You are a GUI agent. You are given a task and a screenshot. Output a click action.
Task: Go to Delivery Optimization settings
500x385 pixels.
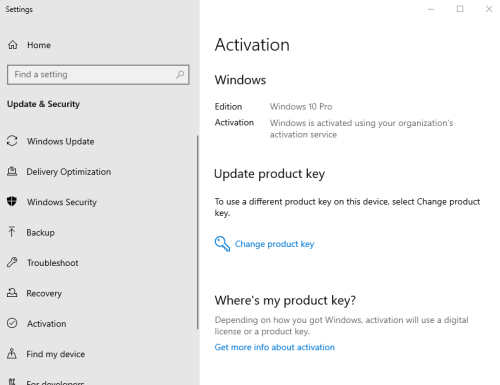pyautogui.click(x=69, y=172)
